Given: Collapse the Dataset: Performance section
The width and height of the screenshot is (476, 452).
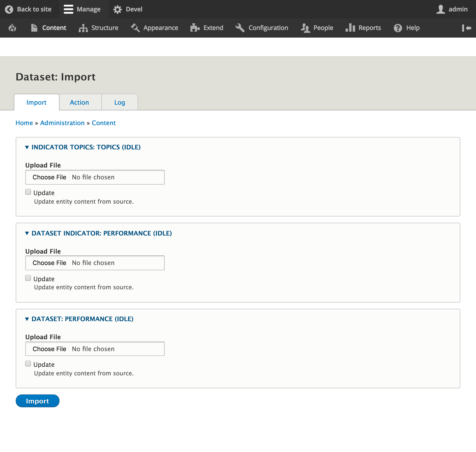Looking at the screenshot, I should point(27,319).
